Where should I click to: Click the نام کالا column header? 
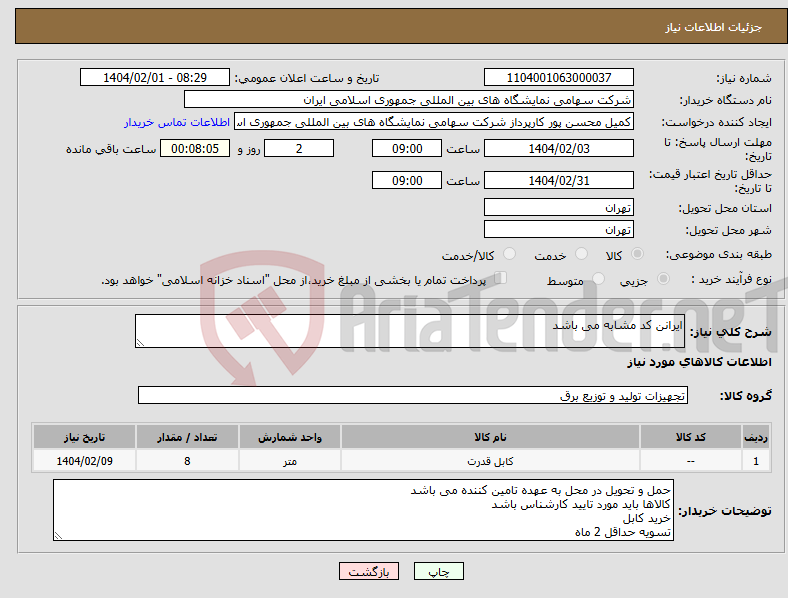(x=490, y=437)
